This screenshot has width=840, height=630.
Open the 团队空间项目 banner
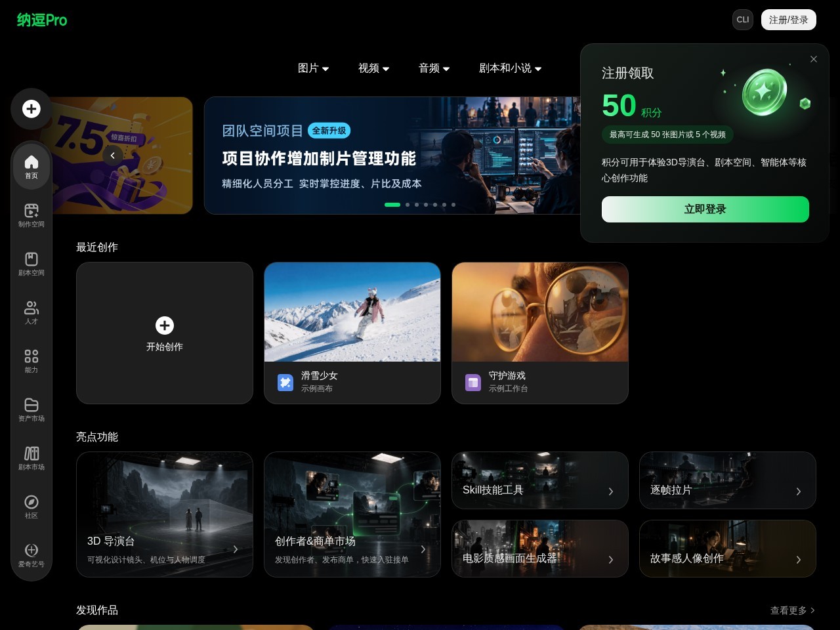(392, 156)
